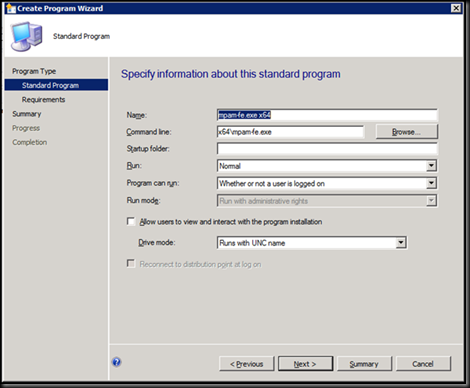Select the Completion step in sidebar
Viewport: 470px width, 388px height.
(x=30, y=142)
